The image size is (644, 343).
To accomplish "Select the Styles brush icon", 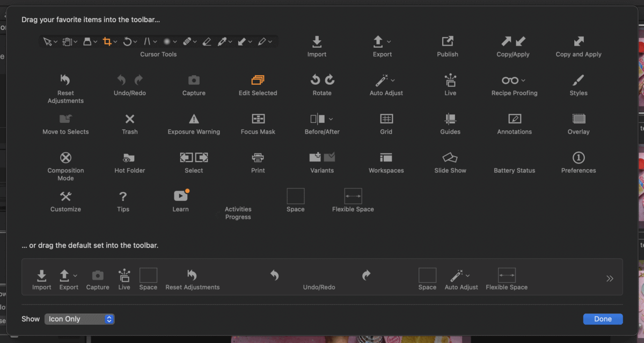I will 578,81.
